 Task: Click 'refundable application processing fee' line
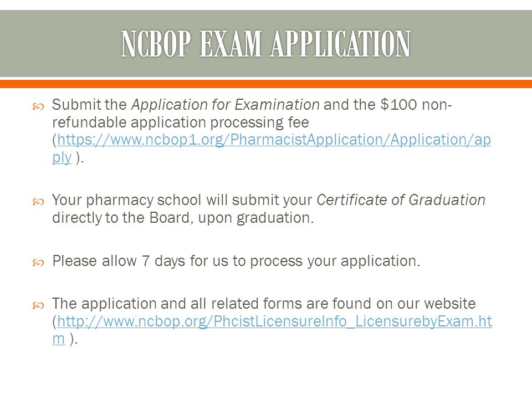pyautogui.click(x=181, y=122)
